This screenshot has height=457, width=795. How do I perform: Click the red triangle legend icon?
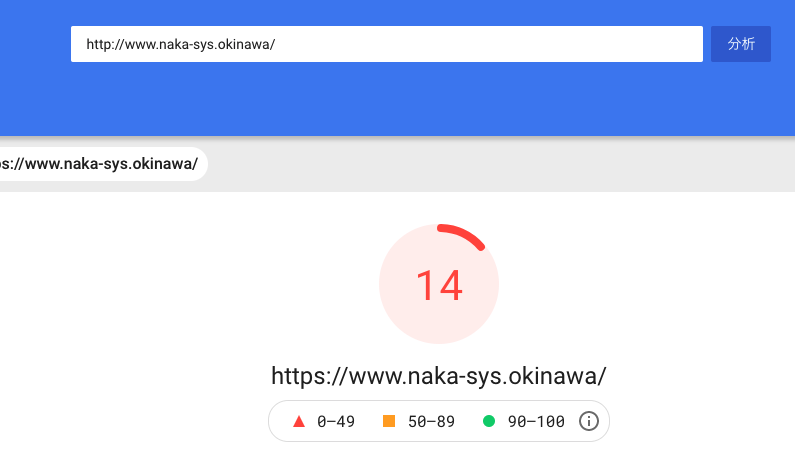click(298, 421)
